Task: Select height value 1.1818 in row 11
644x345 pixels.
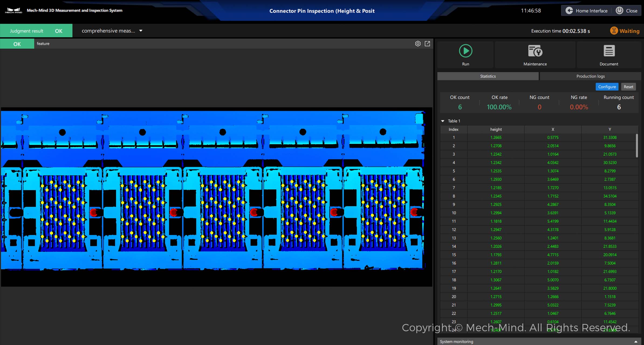Action: click(x=496, y=221)
